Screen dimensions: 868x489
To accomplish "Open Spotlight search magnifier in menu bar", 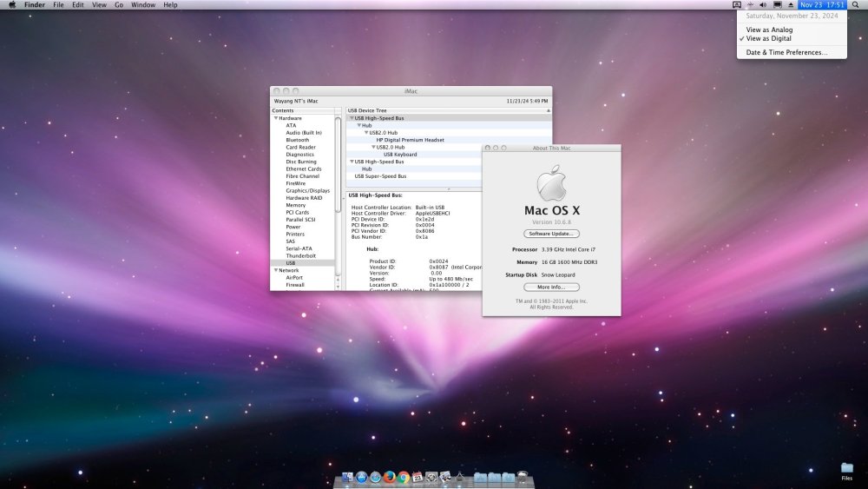I will [x=855, y=4].
